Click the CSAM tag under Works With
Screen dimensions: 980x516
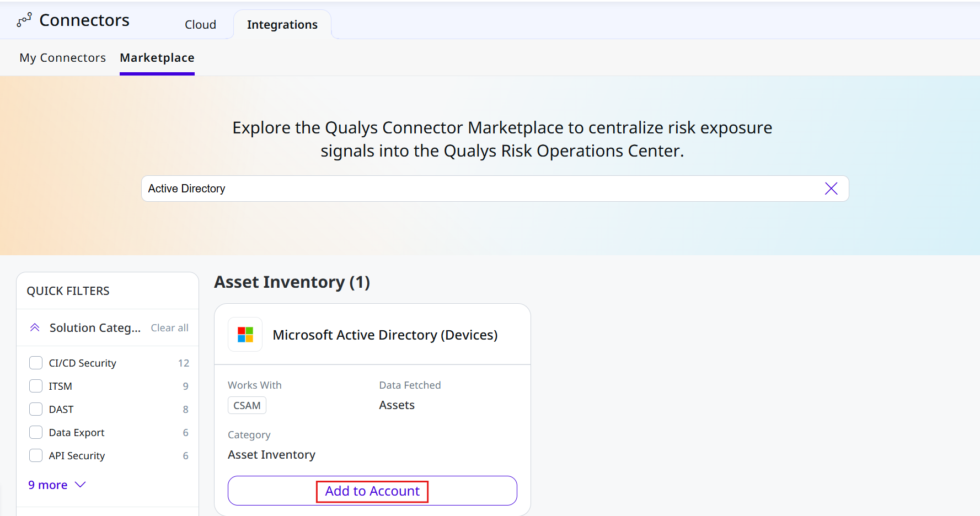247,405
